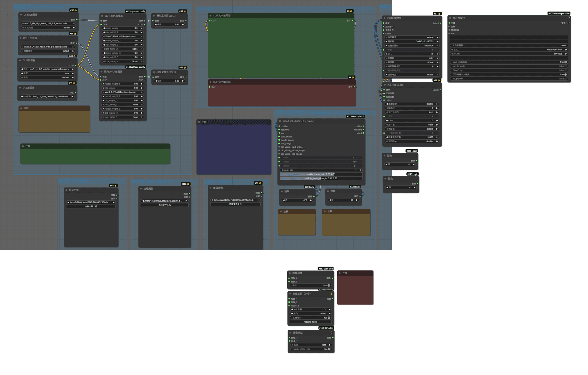The height and width of the screenshot is (375, 588).
Task: Collapse the Wan First-Middle-Last Frame node dot
Action: coord(280,121)
